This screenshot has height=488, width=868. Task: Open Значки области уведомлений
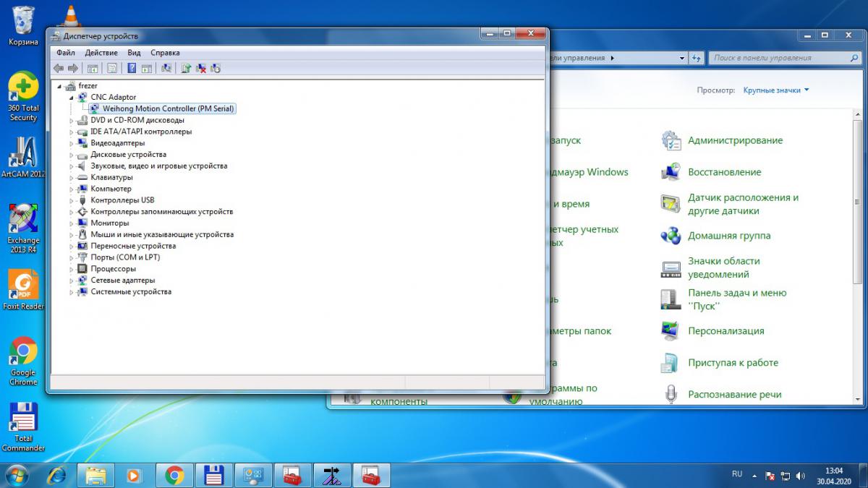723,267
